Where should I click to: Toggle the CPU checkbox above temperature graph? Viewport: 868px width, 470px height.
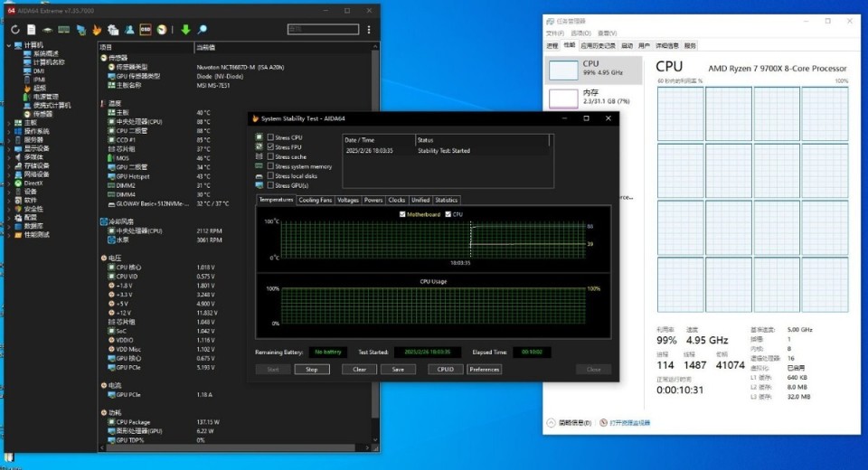[x=448, y=214]
